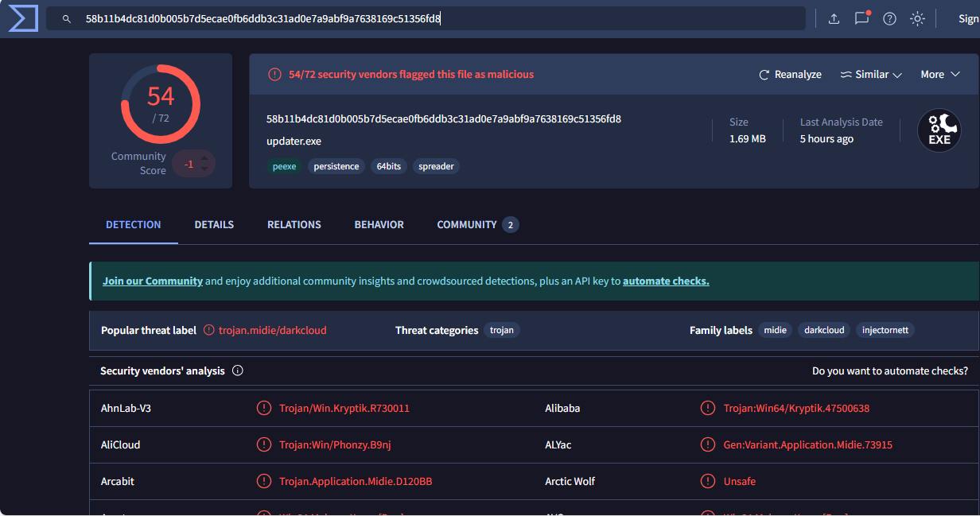Viewport: 980px width, 516px height.
Task: Open the help question mark icon
Action: coord(889,19)
